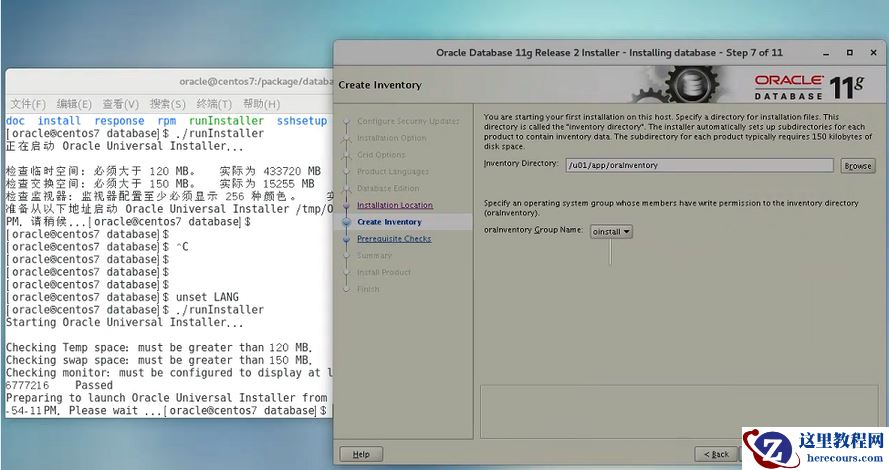Open the 编辑(E) menu in terminal
This screenshot has width=889, height=470.
74,104
